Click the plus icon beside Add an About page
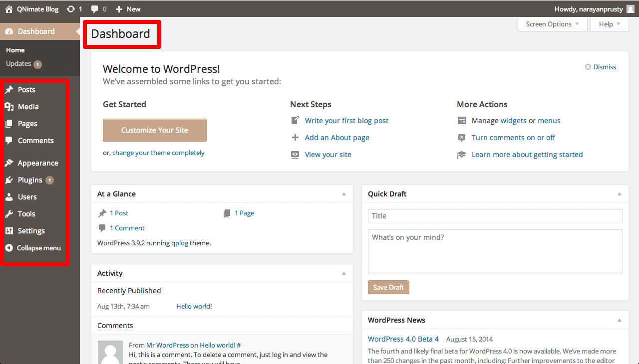 (x=295, y=138)
